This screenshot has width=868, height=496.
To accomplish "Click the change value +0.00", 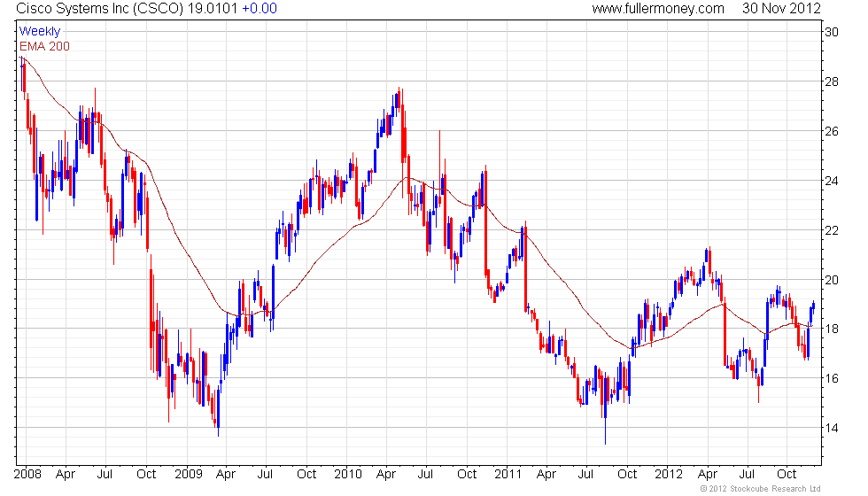I will 260,9.
